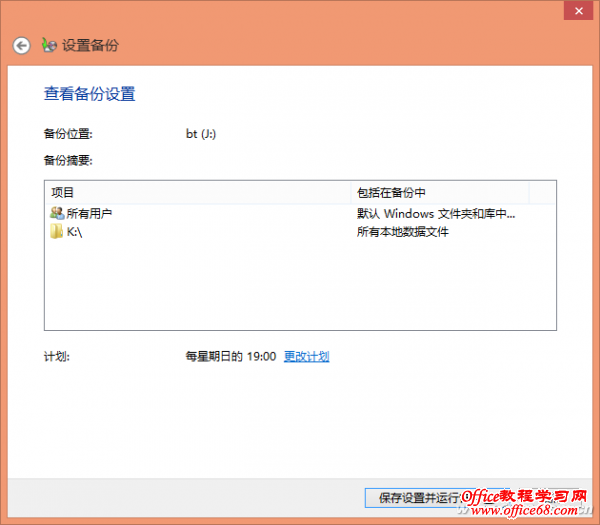
Task: Click the 计划: label
Action: pos(57,357)
